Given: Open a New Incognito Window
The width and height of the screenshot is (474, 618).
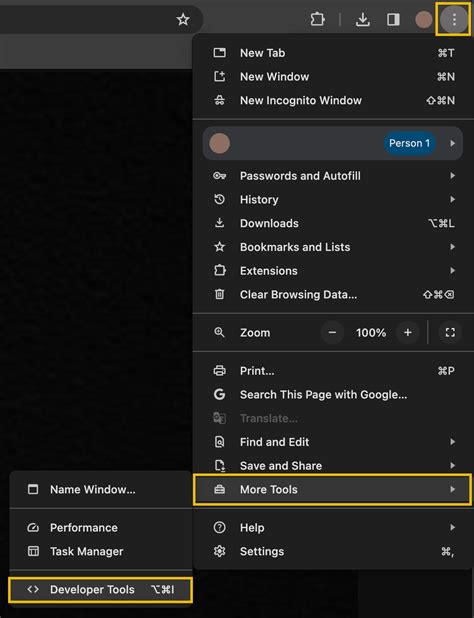Looking at the screenshot, I should pos(333,100).
